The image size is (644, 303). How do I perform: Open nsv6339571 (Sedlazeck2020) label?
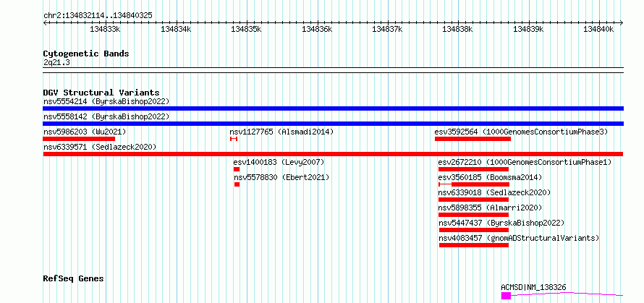click(x=100, y=147)
